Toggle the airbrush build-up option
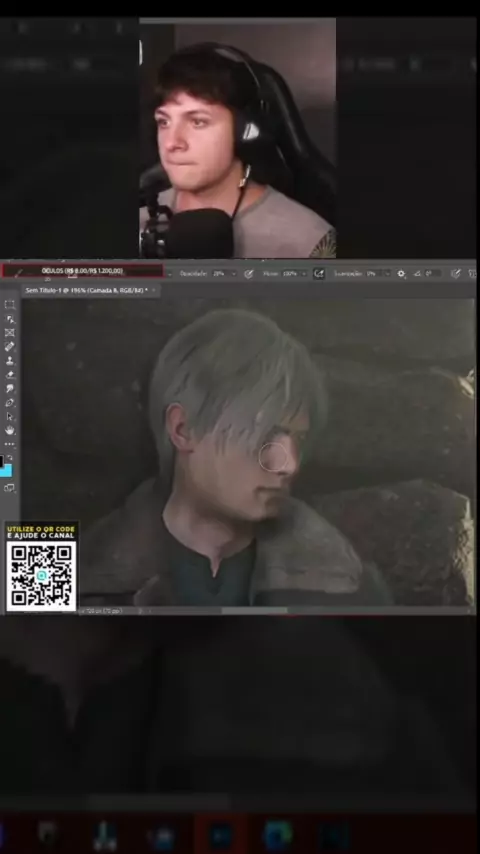 (x=319, y=274)
